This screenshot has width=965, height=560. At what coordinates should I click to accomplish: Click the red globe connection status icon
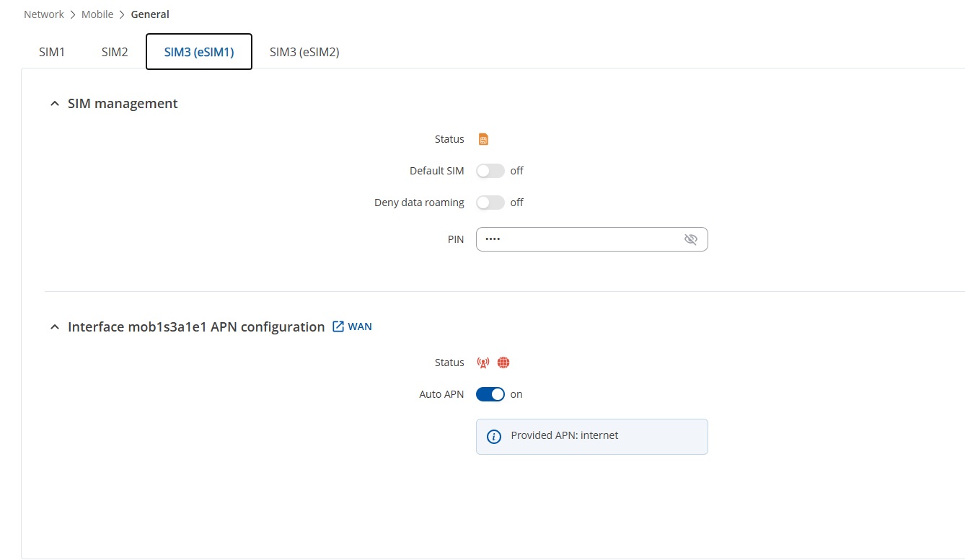(503, 363)
